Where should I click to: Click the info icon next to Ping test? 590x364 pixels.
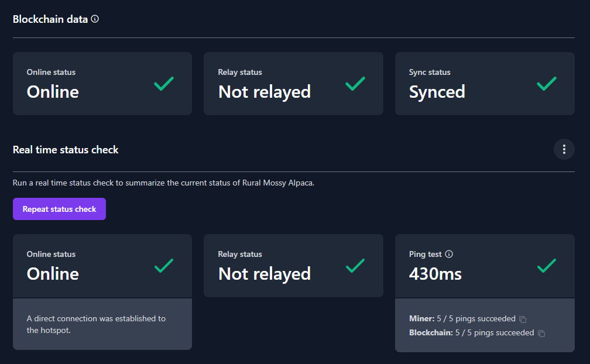tap(449, 254)
